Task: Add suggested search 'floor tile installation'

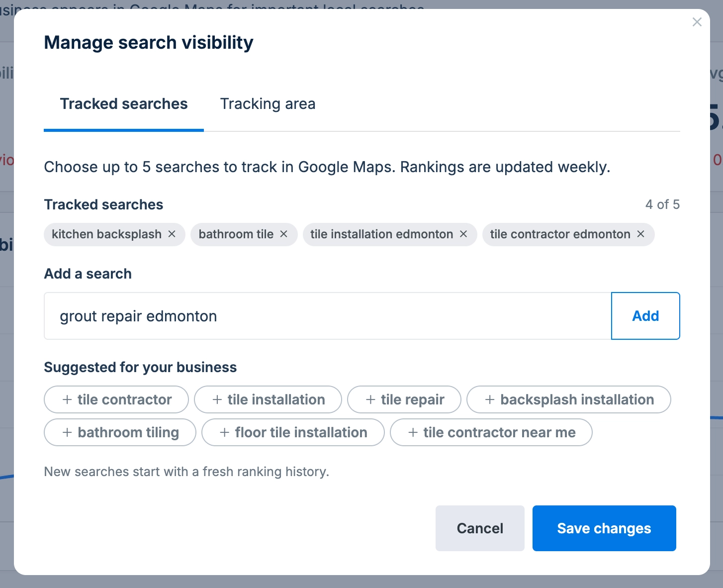Action: pyautogui.click(x=293, y=432)
